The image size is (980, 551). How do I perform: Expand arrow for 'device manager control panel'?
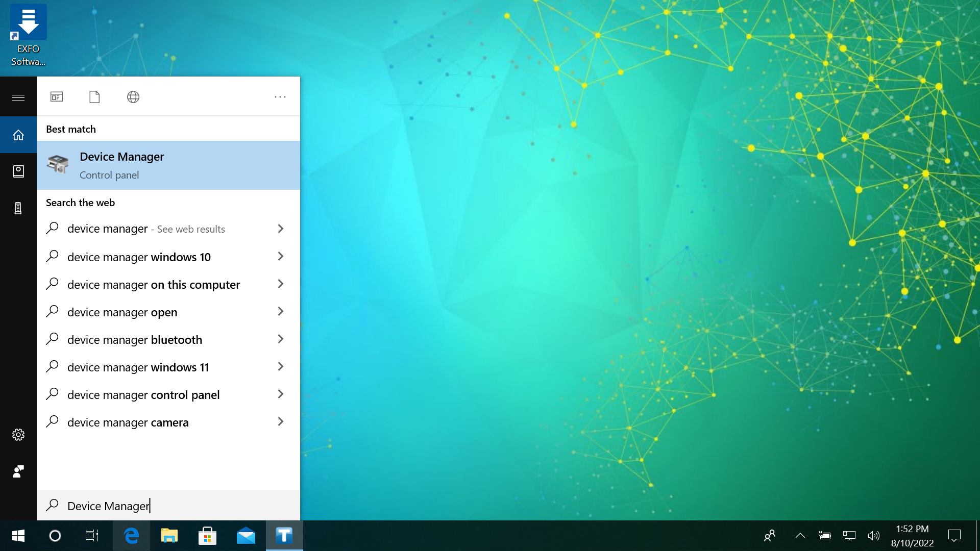pos(280,394)
